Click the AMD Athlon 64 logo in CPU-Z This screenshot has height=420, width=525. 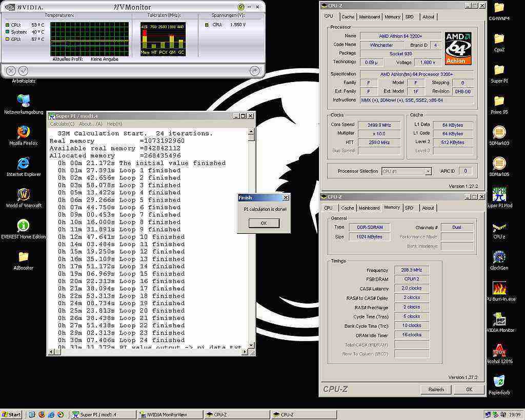(x=458, y=49)
